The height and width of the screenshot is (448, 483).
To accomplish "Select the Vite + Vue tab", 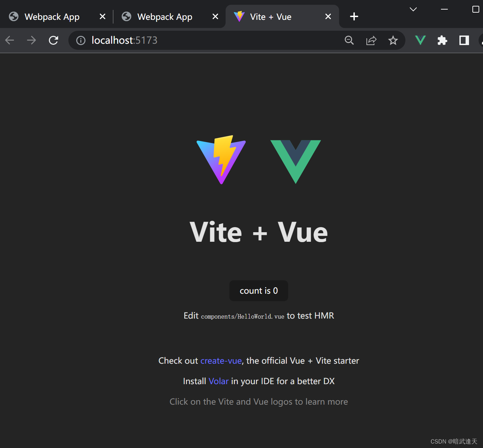I will (x=282, y=16).
